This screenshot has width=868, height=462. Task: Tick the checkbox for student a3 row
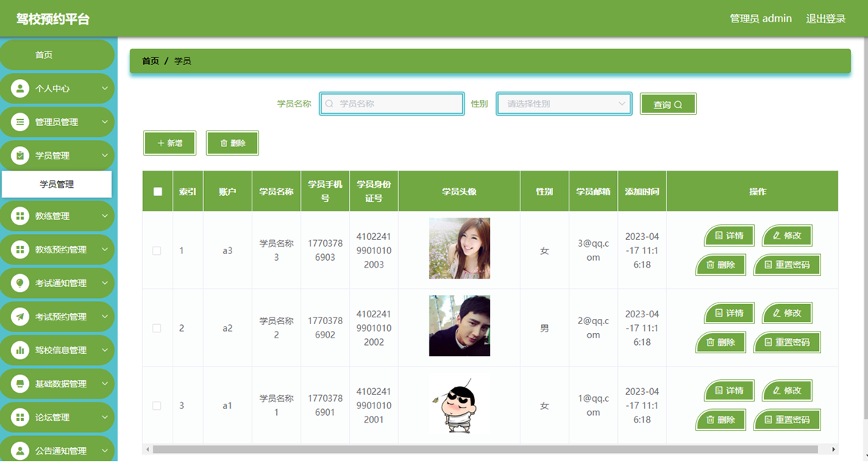pyautogui.click(x=156, y=250)
